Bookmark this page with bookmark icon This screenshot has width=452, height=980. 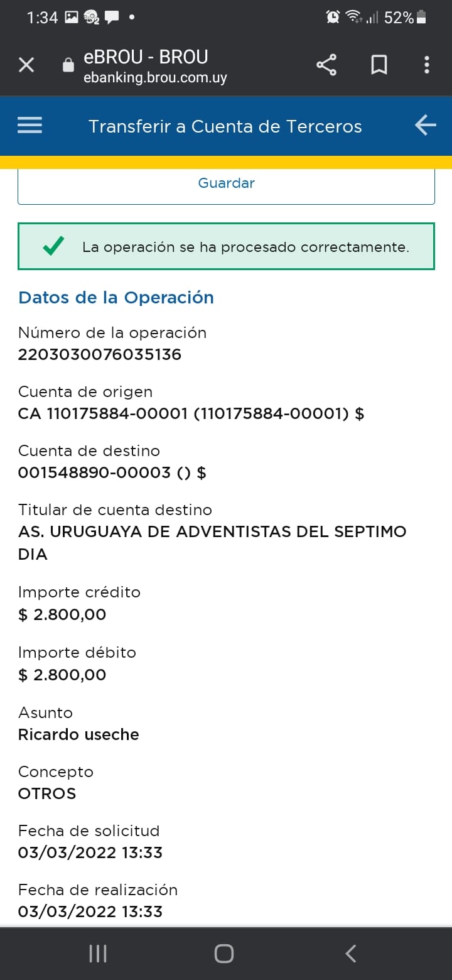379,65
